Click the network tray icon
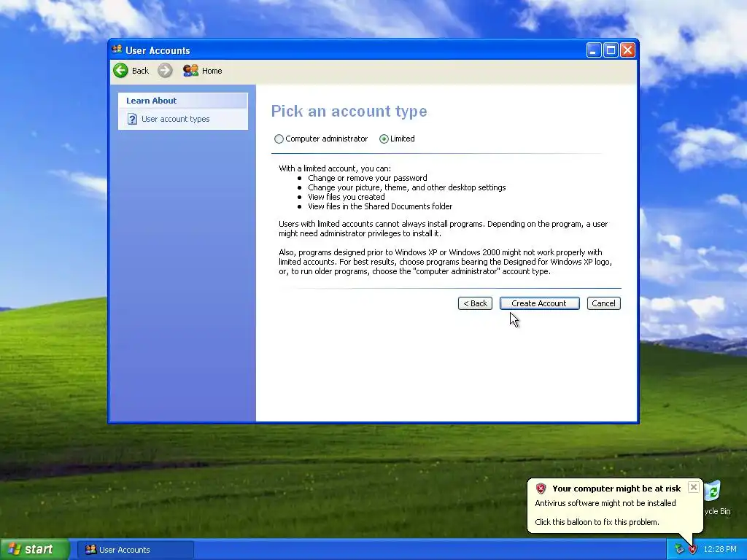This screenshot has height=560, width=747. click(x=679, y=550)
